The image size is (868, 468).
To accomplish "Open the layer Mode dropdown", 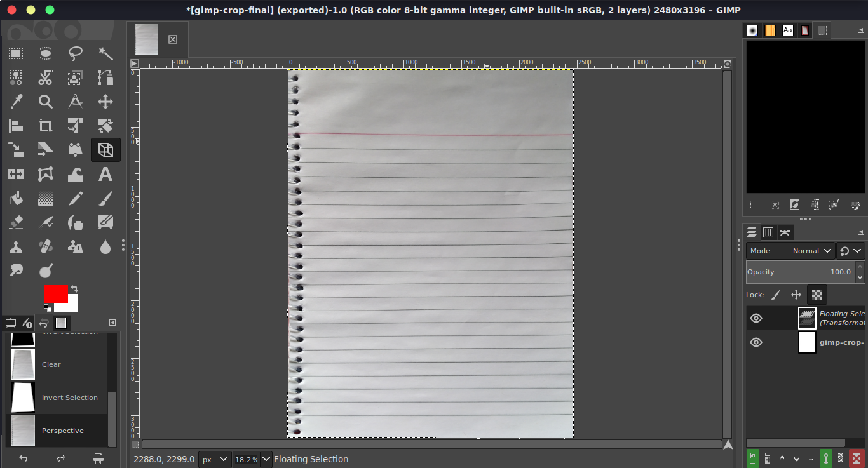I will [x=790, y=251].
